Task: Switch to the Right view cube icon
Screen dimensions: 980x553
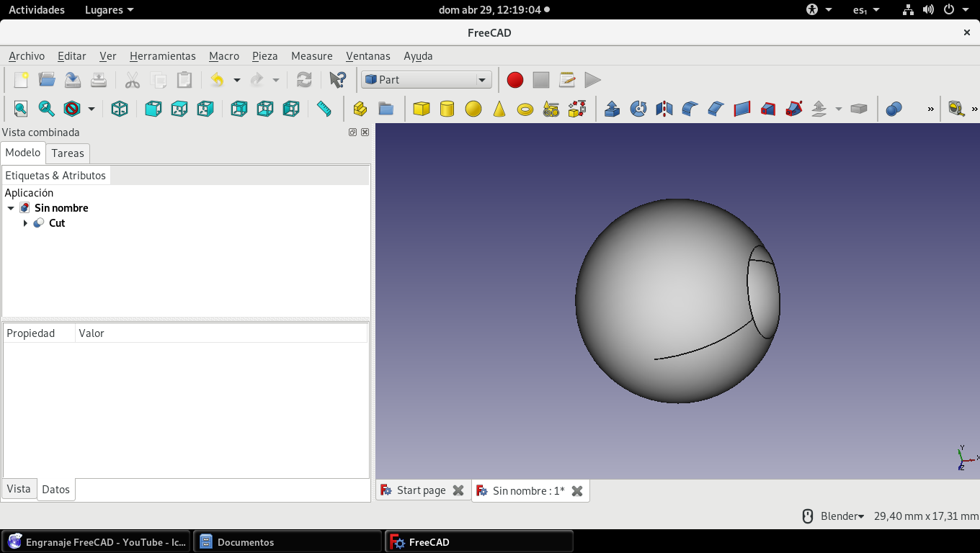Action: click(205, 109)
